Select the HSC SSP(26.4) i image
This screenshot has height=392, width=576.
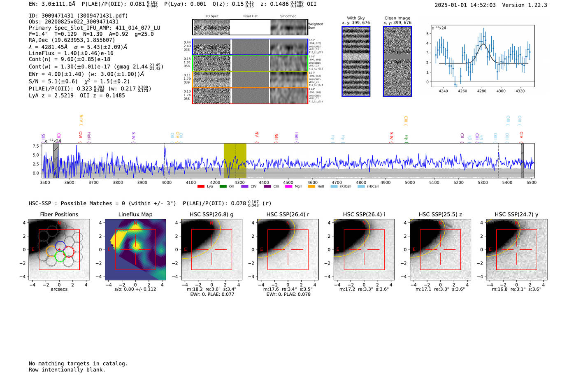click(364, 250)
